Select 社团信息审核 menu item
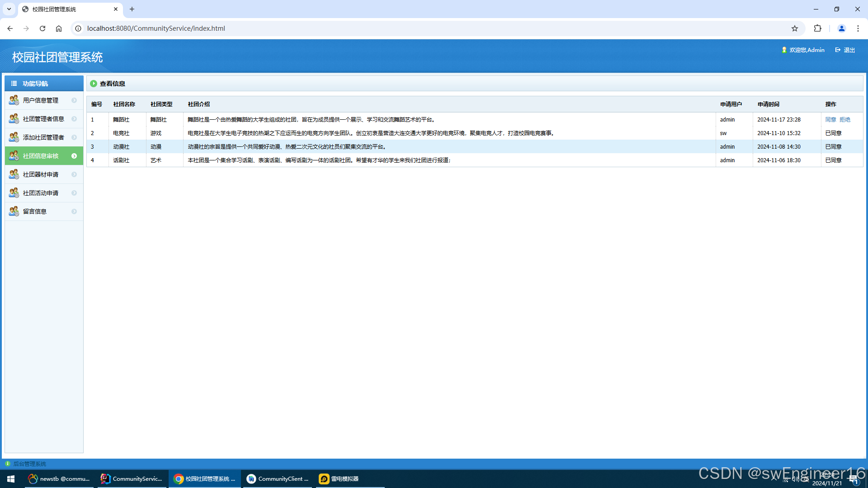The width and height of the screenshot is (868, 488). click(41, 156)
